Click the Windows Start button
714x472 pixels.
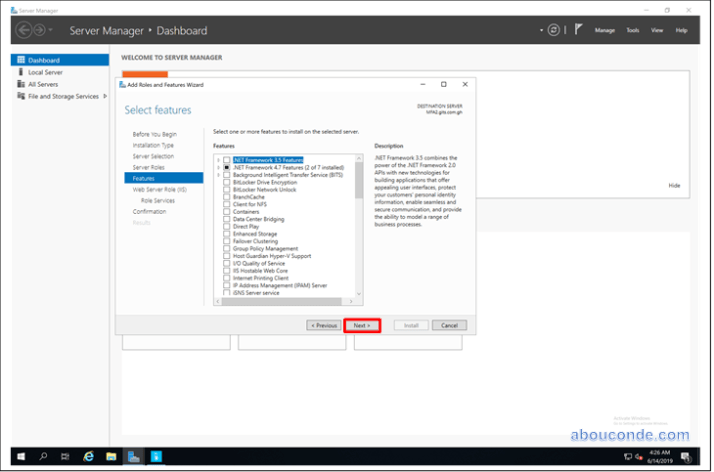coord(20,456)
